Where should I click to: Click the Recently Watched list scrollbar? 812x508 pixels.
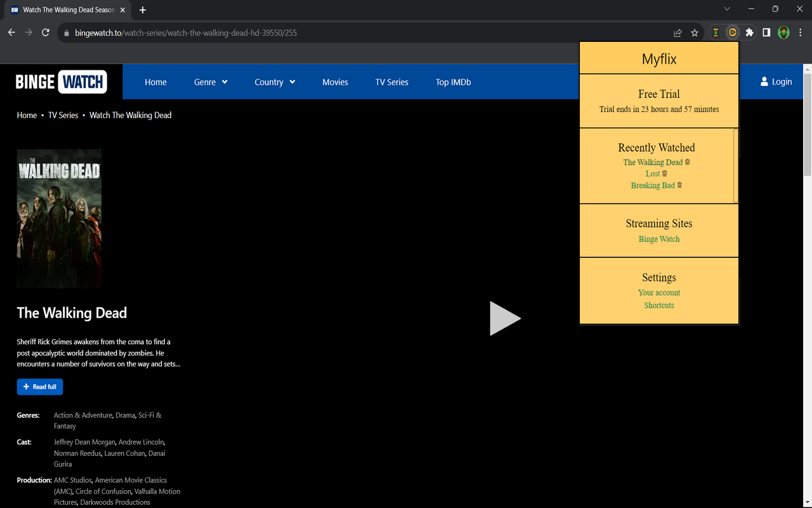pyautogui.click(x=736, y=165)
